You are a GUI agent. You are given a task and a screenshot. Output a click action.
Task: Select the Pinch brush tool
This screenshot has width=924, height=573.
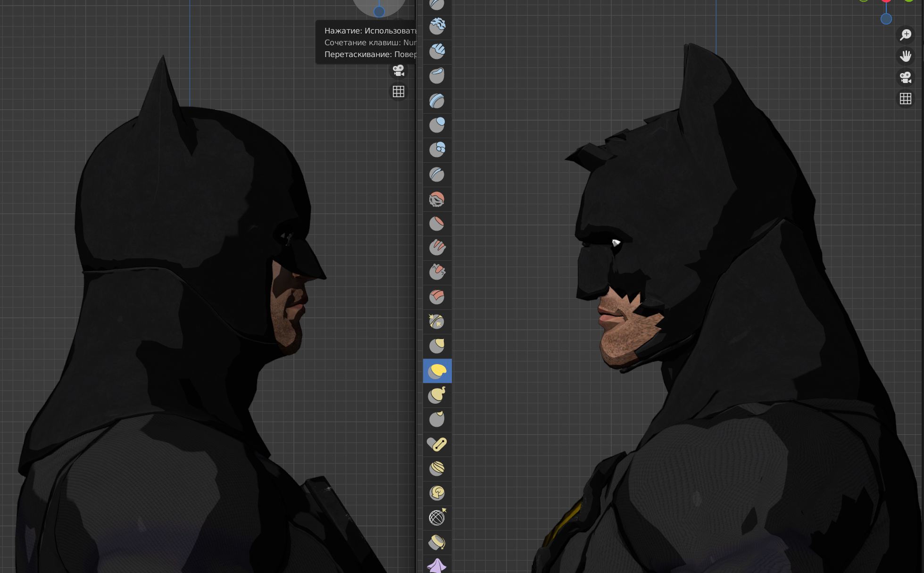[x=437, y=322]
